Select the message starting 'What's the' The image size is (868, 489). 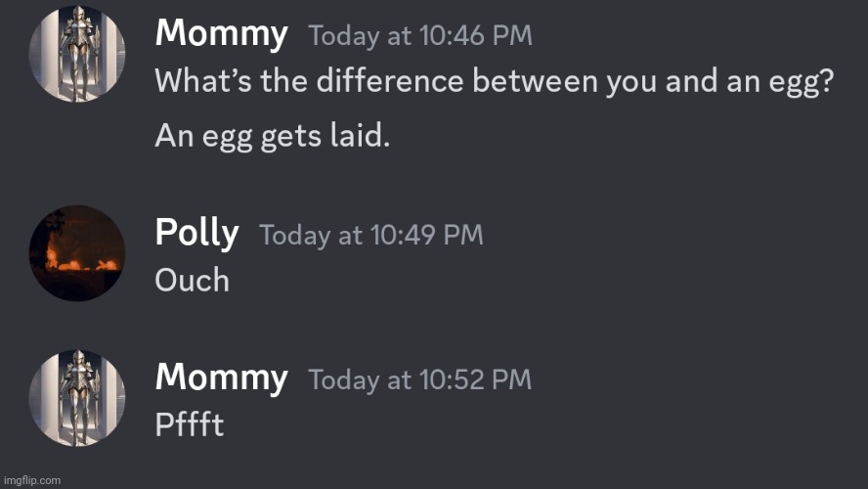click(x=495, y=82)
